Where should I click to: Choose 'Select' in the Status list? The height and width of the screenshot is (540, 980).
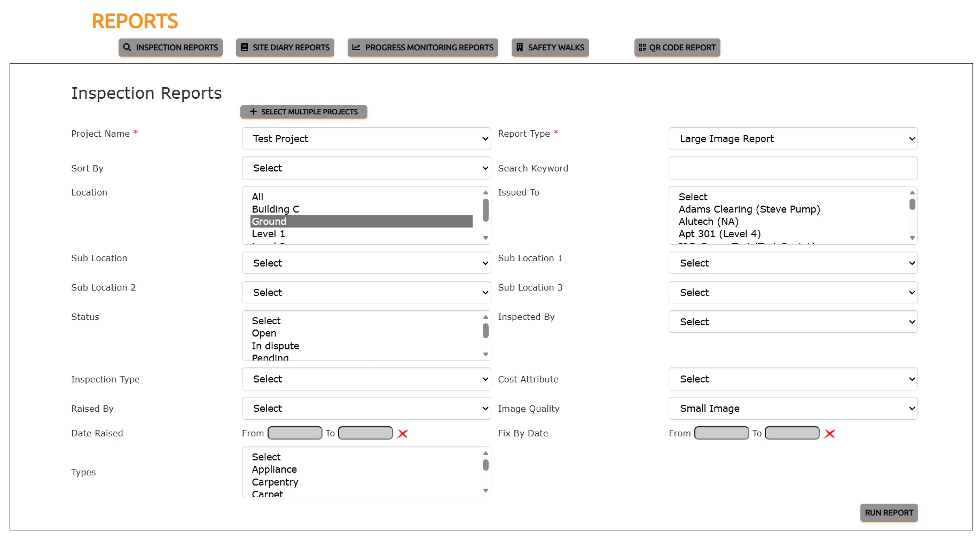(x=362, y=321)
